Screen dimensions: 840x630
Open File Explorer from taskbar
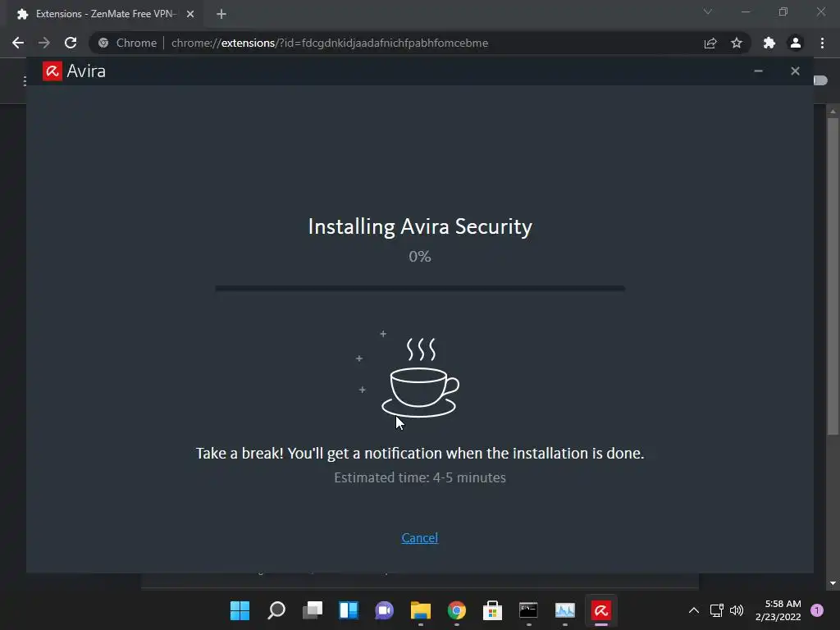(x=421, y=610)
